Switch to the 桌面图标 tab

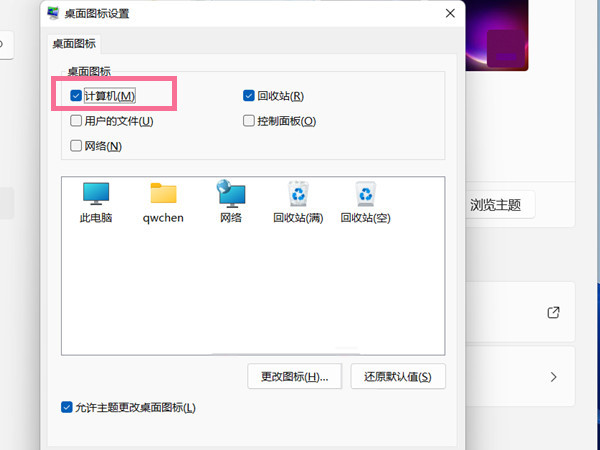(x=74, y=44)
